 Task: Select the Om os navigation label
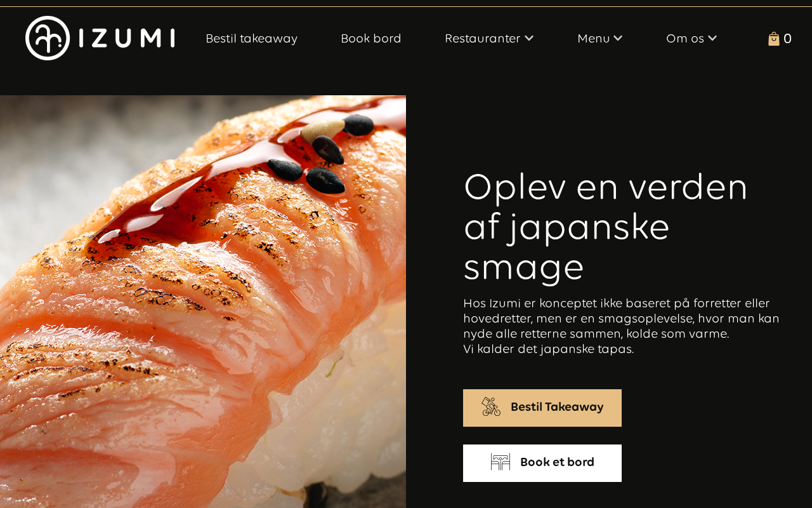click(685, 39)
